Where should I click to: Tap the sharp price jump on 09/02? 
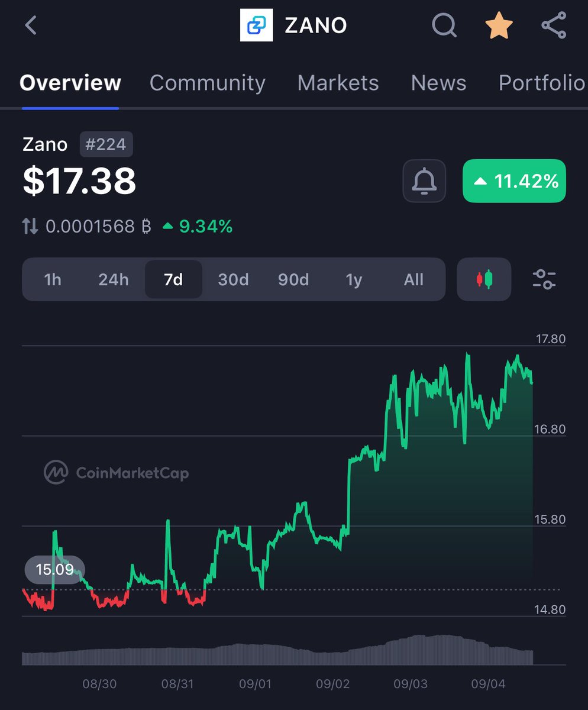pyautogui.click(x=348, y=497)
